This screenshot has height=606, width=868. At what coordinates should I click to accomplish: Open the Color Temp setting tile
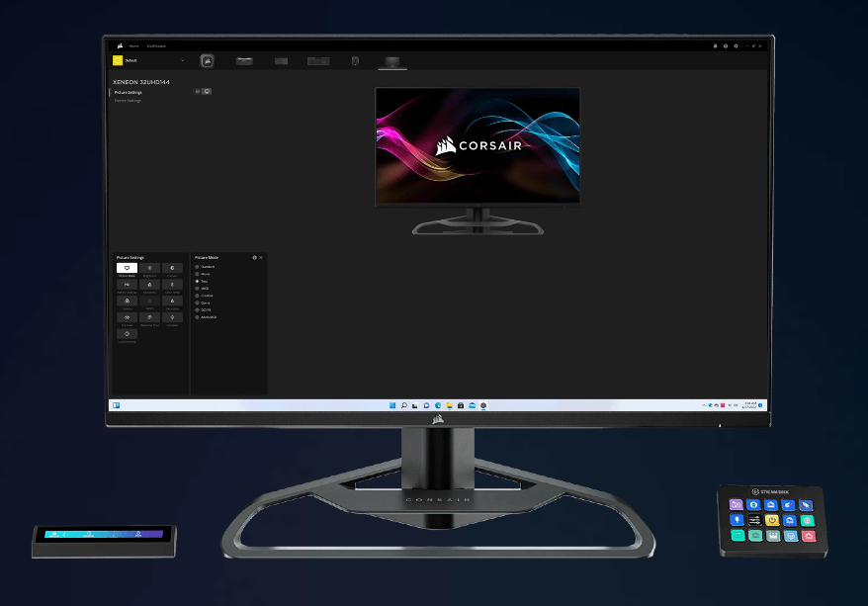point(172,285)
